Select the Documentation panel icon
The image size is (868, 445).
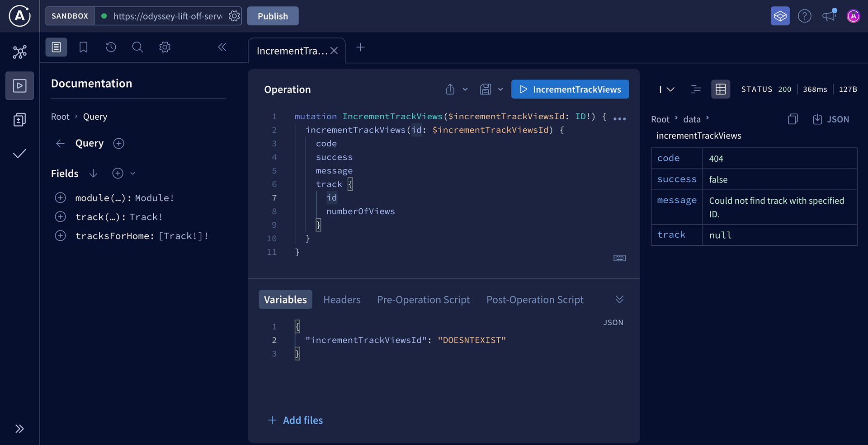56,47
